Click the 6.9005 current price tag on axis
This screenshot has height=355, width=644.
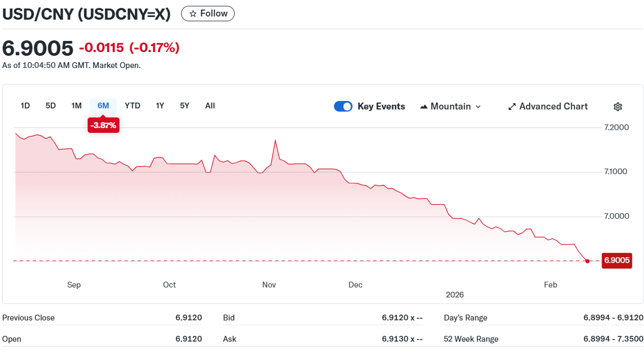point(616,260)
